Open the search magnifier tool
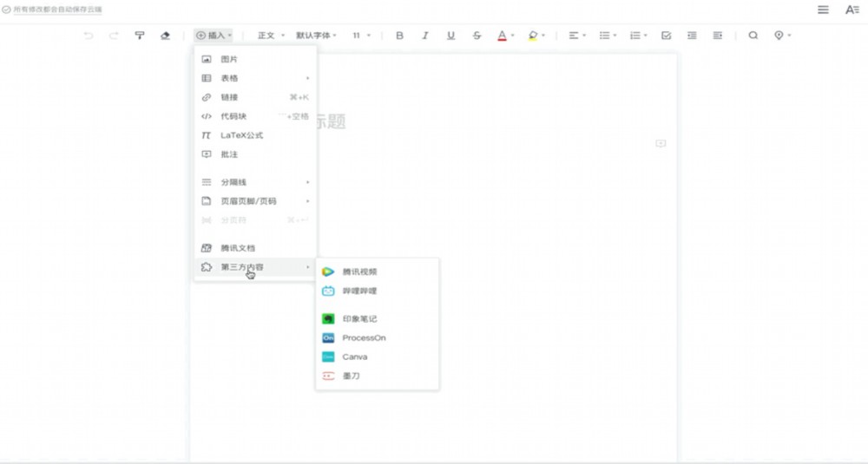Screen dimensions: 868x464 point(753,36)
